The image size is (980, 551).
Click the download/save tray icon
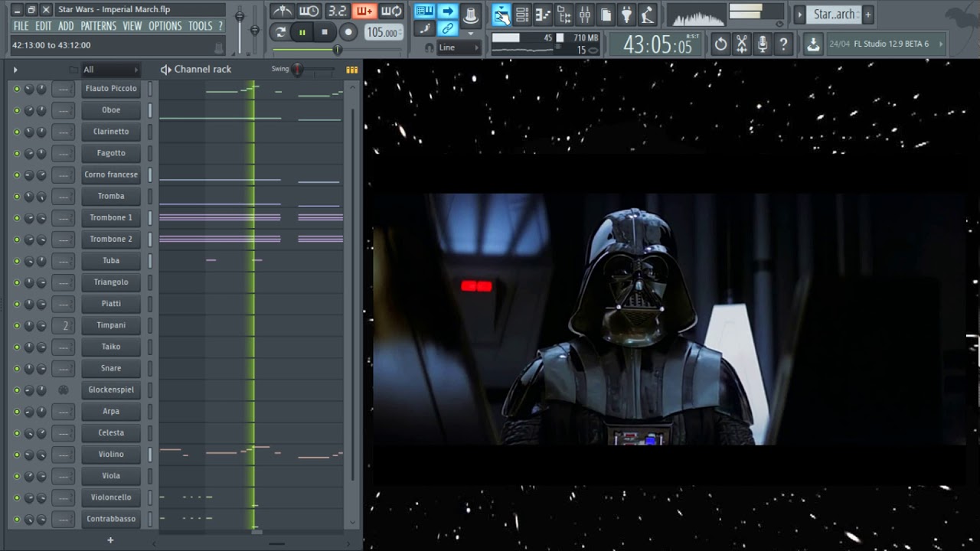[813, 44]
